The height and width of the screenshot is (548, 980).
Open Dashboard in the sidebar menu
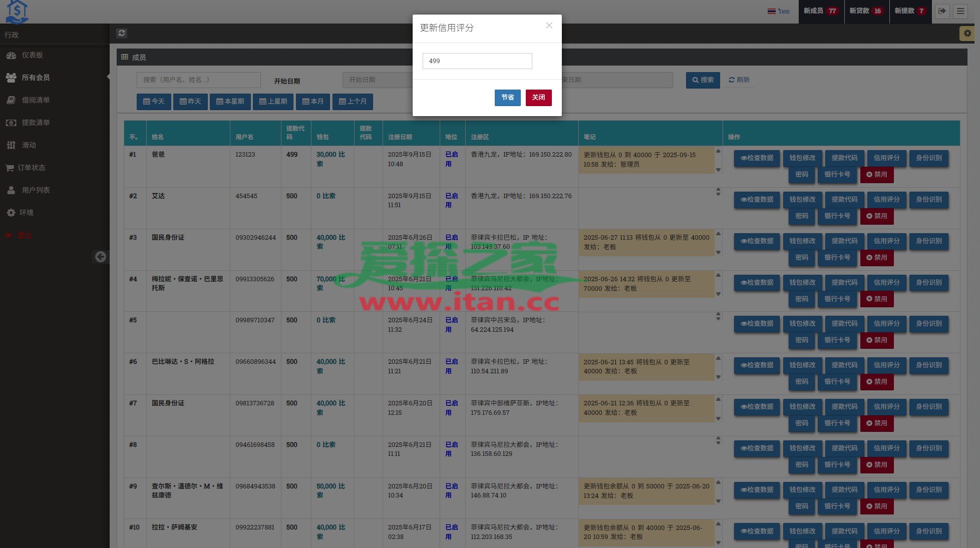(x=32, y=55)
